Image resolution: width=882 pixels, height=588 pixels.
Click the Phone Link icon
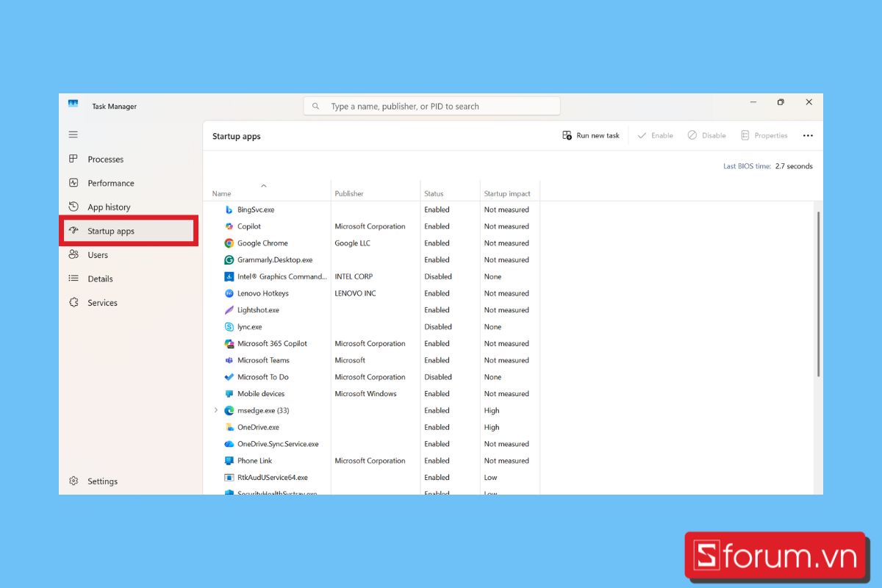pos(229,461)
